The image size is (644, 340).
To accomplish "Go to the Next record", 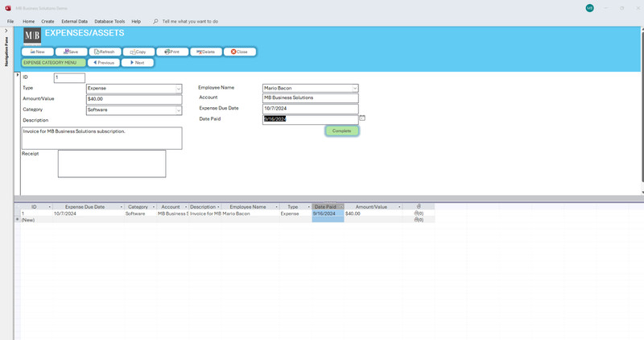I will (x=137, y=63).
